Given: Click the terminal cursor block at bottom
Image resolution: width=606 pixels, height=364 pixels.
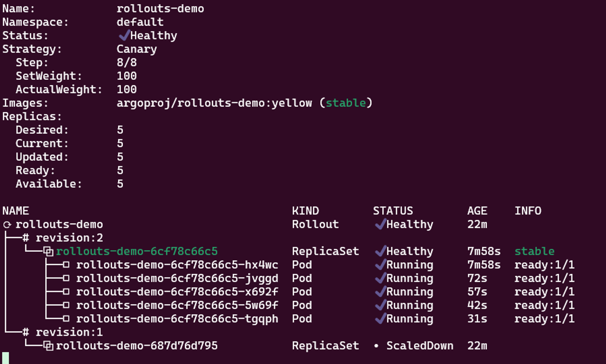Looking at the screenshot, I should point(6,358).
